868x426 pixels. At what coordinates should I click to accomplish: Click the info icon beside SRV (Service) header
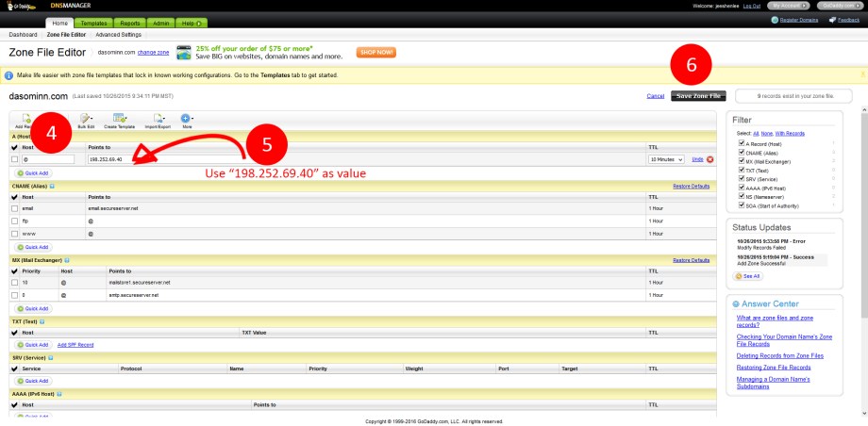click(50, 357)
